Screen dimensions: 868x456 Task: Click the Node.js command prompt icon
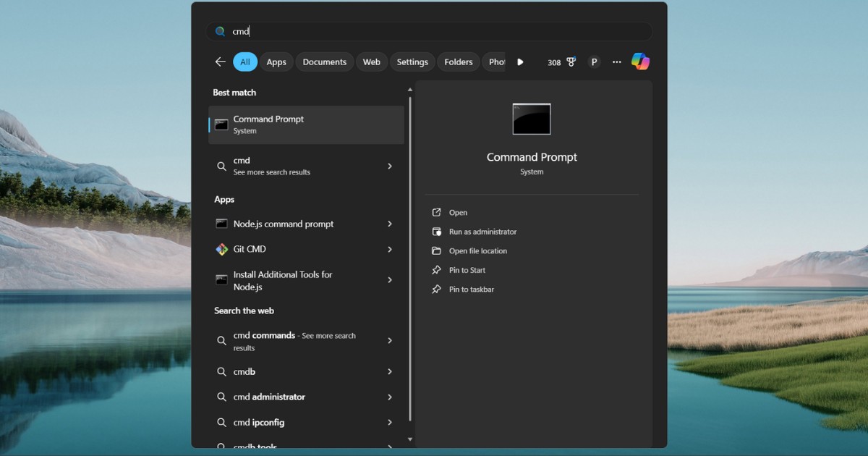[222, 224]
